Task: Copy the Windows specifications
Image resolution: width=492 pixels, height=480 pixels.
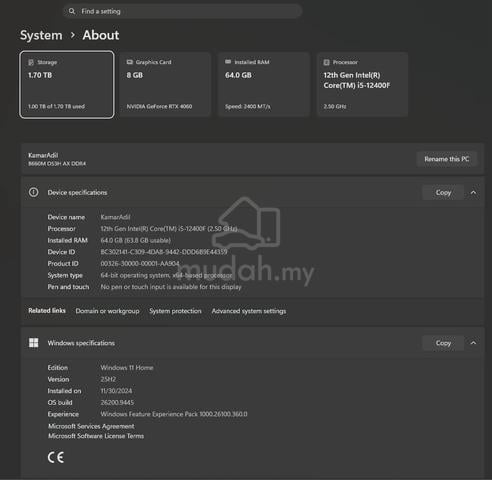Action: pos(443,343)
